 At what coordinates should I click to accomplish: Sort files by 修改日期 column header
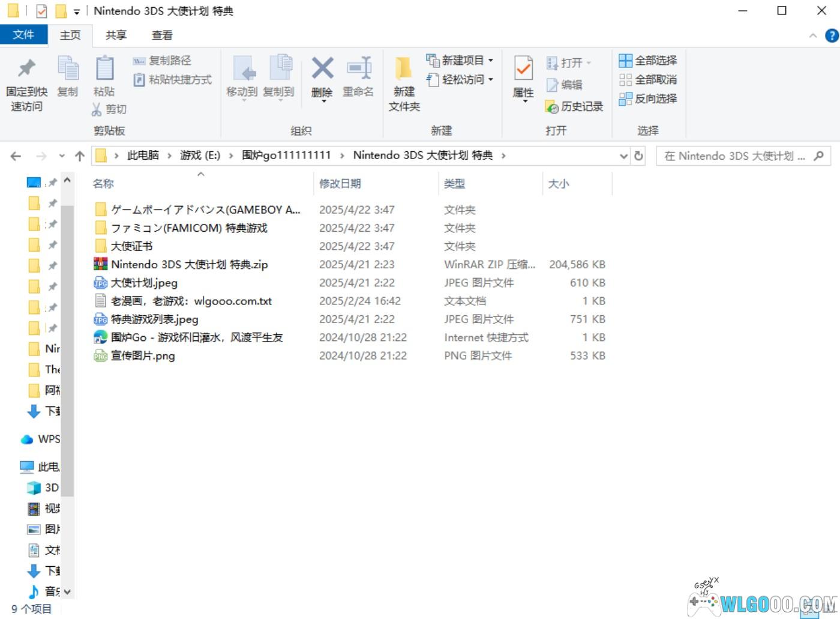(340, 184)
